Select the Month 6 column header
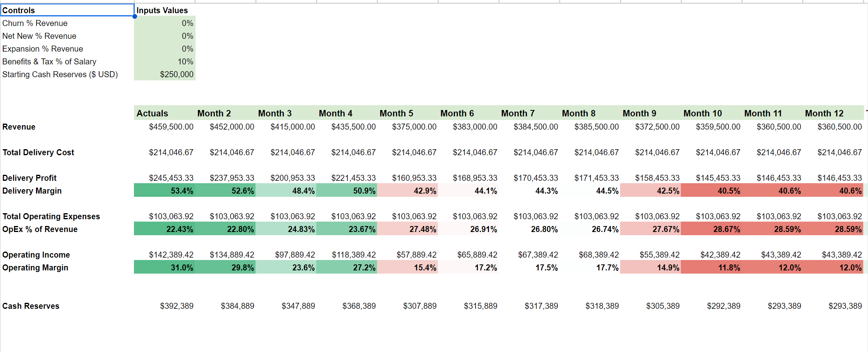 click(469, 113)
